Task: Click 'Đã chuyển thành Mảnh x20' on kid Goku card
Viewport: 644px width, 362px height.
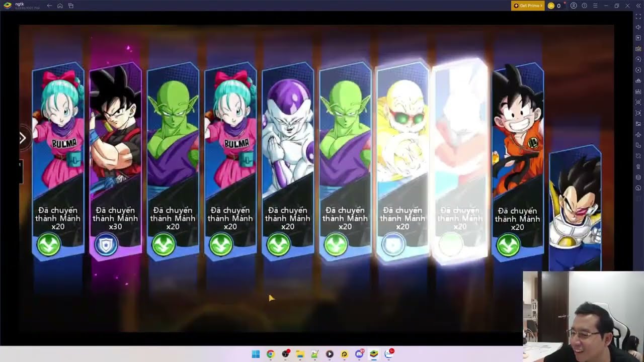Action: [517, 218]
